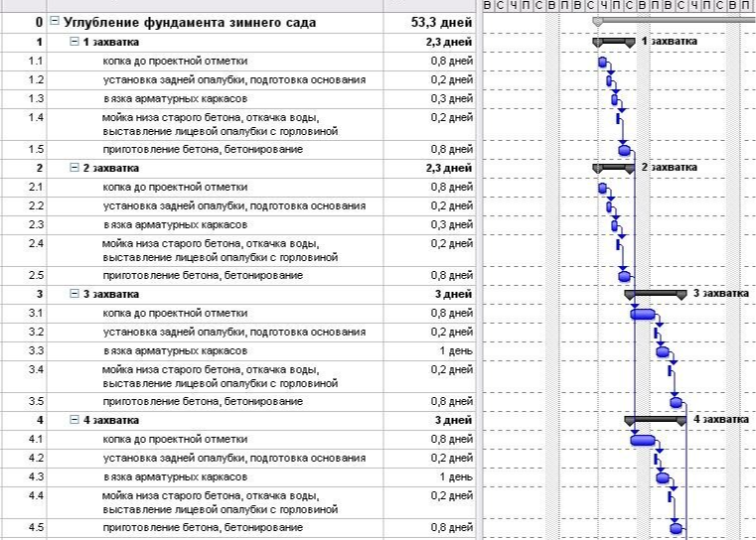The image size is (756, 540).
Task: Select row header with ID 4
Action: pos(24,420)
